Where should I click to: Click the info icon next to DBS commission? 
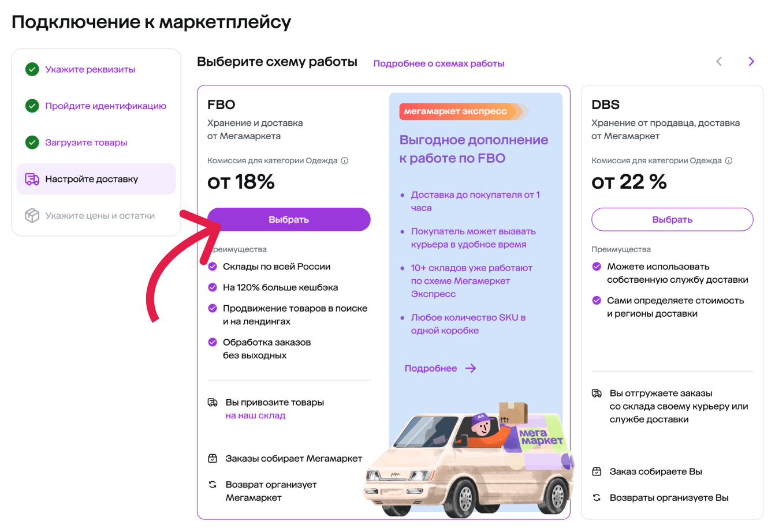(x=729, y=161)
